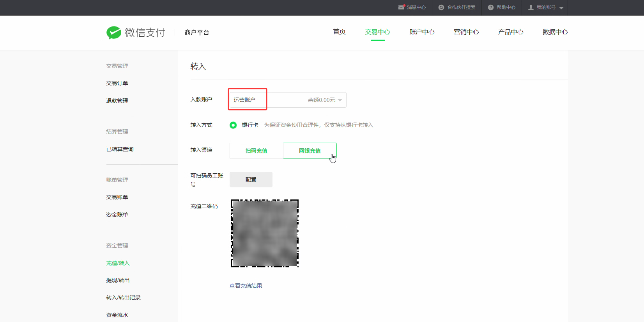
Task: Open the 营销中心 nav tab
Action: [x=466, y=32]
